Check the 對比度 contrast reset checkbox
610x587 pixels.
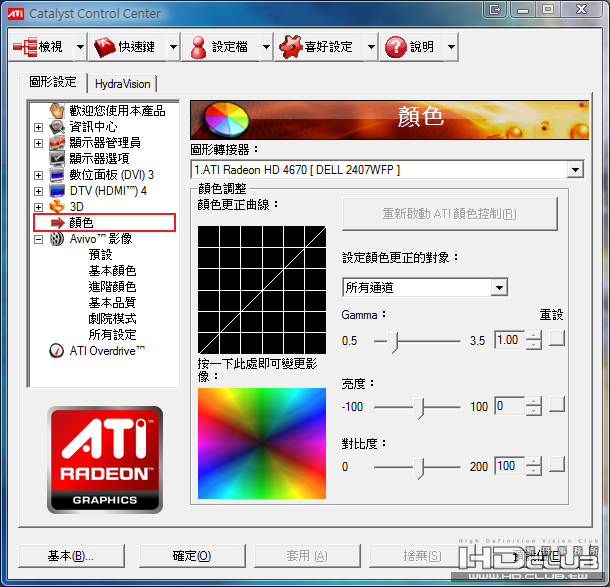557,464
